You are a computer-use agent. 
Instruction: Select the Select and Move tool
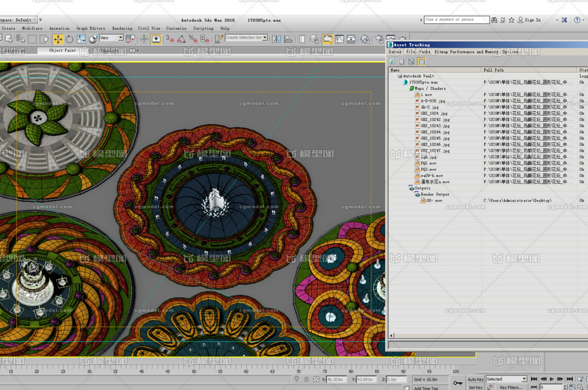coord(58,39)
